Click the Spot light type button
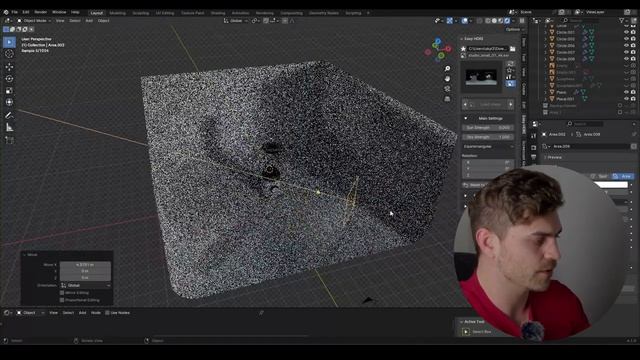The height and width of the screenshot is (360, 640). click(x=600, y=176)
